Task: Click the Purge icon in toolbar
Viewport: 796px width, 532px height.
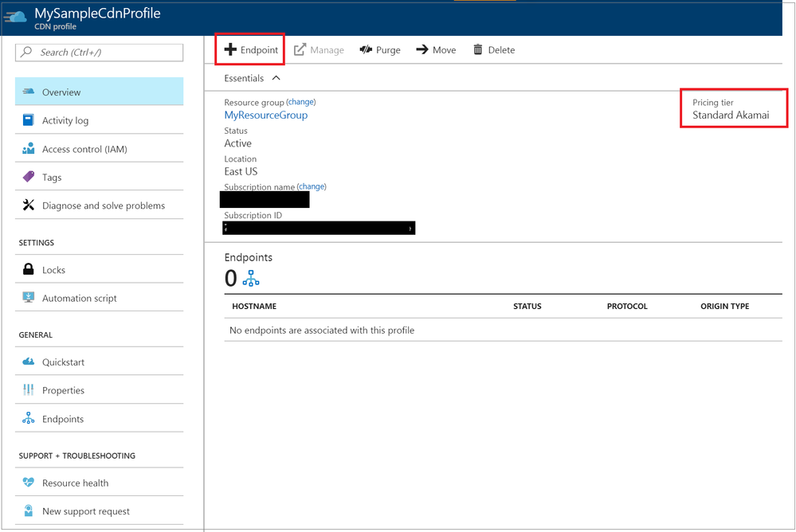Action: click(x=366, y=49)
